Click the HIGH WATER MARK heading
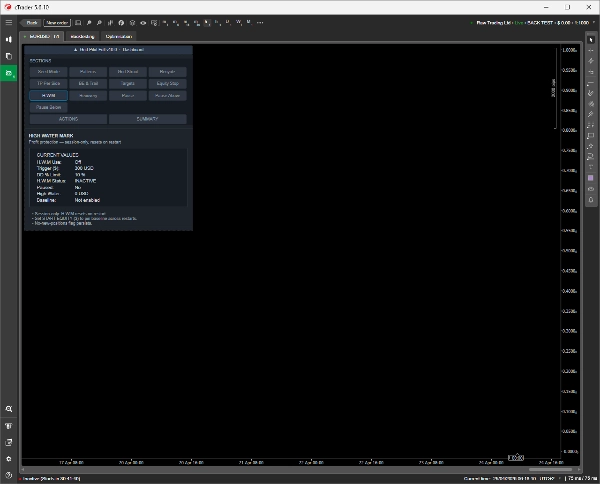The image size is (600, 484). (51, 135)
